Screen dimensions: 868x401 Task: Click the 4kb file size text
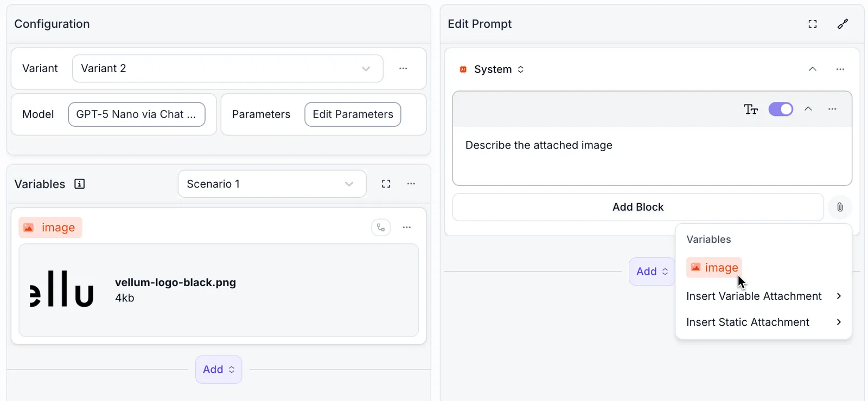pos(125,297)
